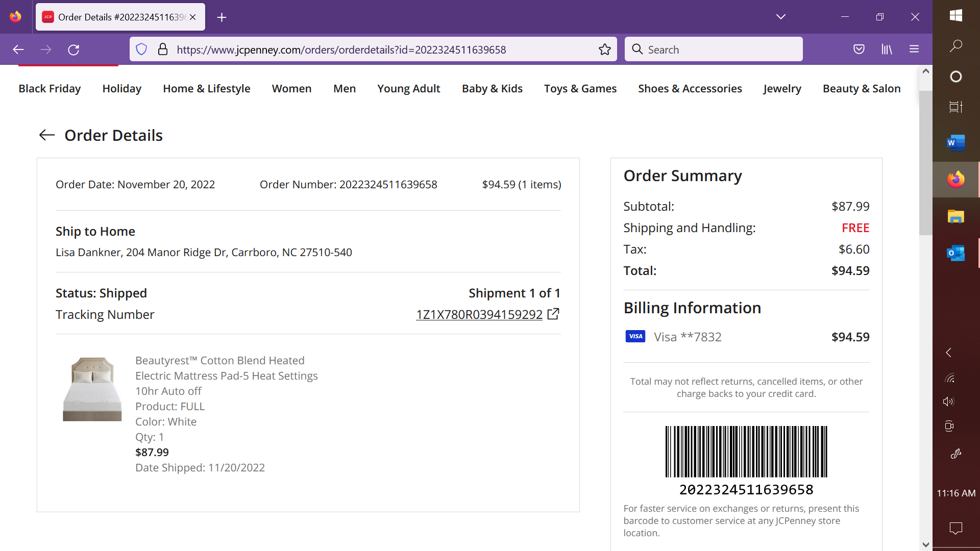Open the Black Friday menu
980x551 pixels.
click(x=50, y=88)
